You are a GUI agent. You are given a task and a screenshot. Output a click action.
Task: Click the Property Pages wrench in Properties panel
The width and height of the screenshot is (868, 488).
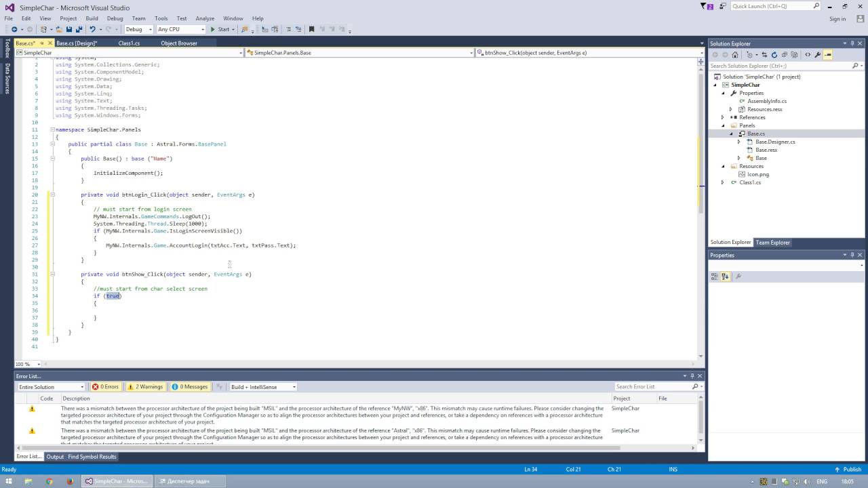tap(738, 277)
